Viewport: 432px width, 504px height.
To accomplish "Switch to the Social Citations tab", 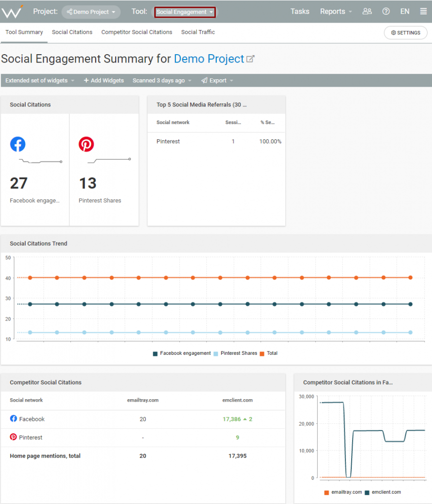I will click(x=72, y=32).
